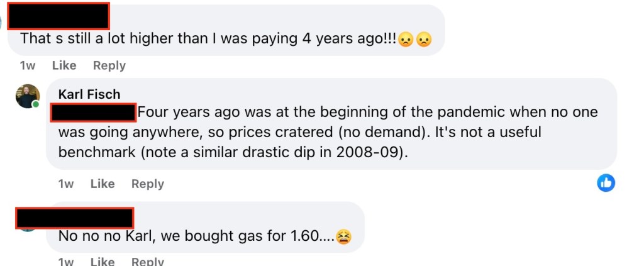Like the "No no no Karl" comment
The image size is (644, 266).
point(103,261)
